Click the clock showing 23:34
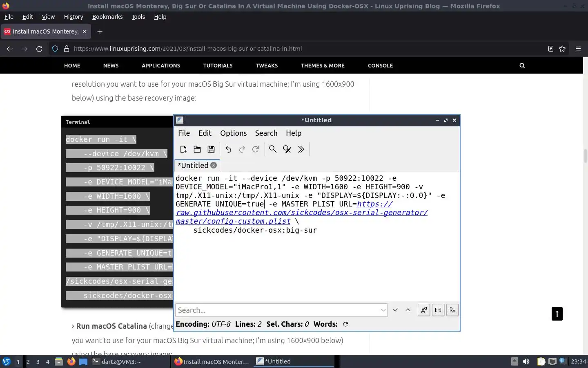The width and height of the screenshot is (588, 368). [x=578, y=361]
